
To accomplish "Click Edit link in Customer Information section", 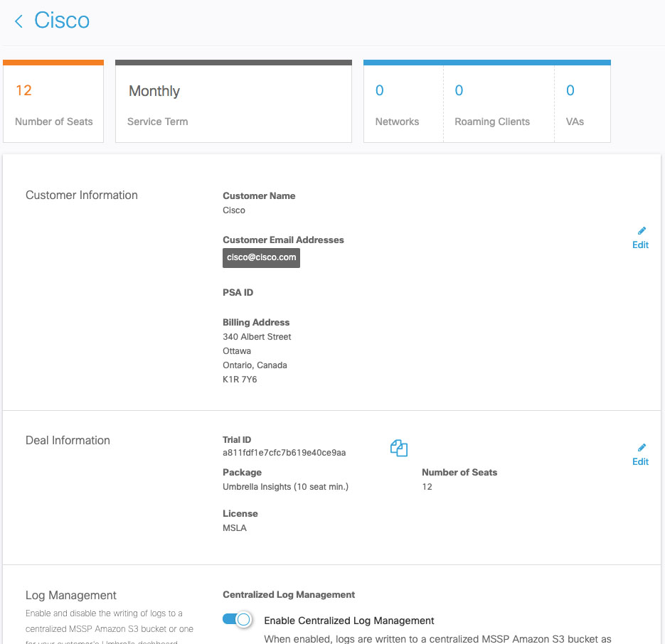I will pos(640,245).
